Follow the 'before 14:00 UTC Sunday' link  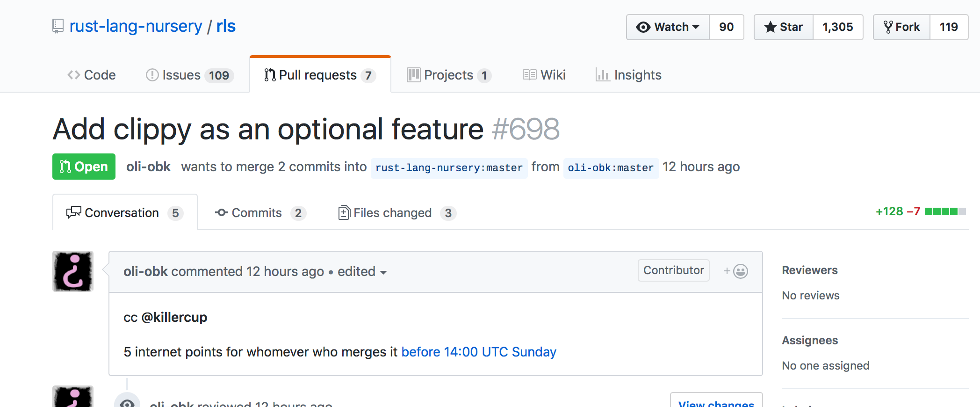click(x=479, y=352)
